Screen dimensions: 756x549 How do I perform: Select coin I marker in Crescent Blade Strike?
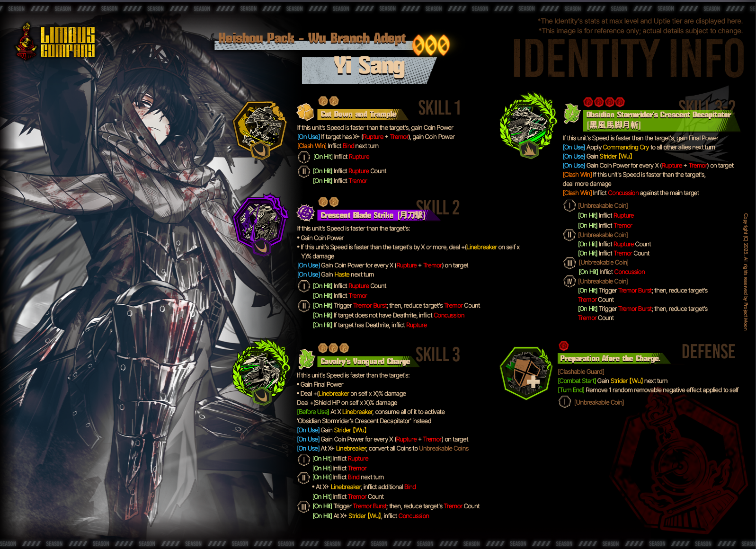303,286
